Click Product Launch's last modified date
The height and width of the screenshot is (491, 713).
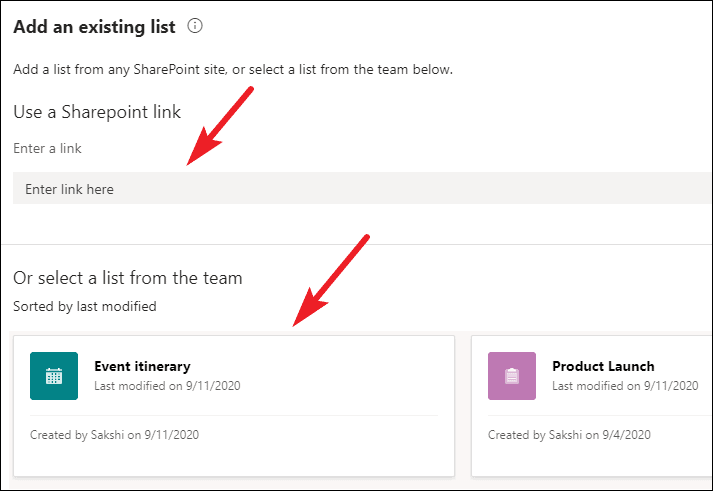pyautogui.click(x=625, y=385)
